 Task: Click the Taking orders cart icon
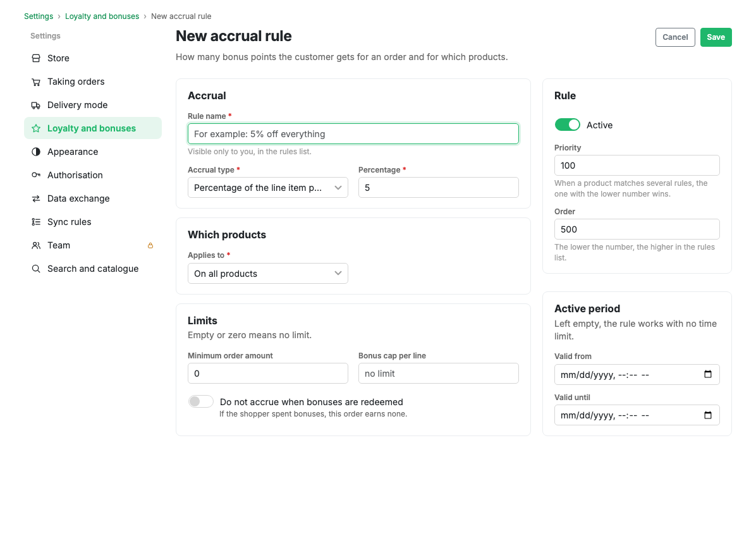pos(36,82)
